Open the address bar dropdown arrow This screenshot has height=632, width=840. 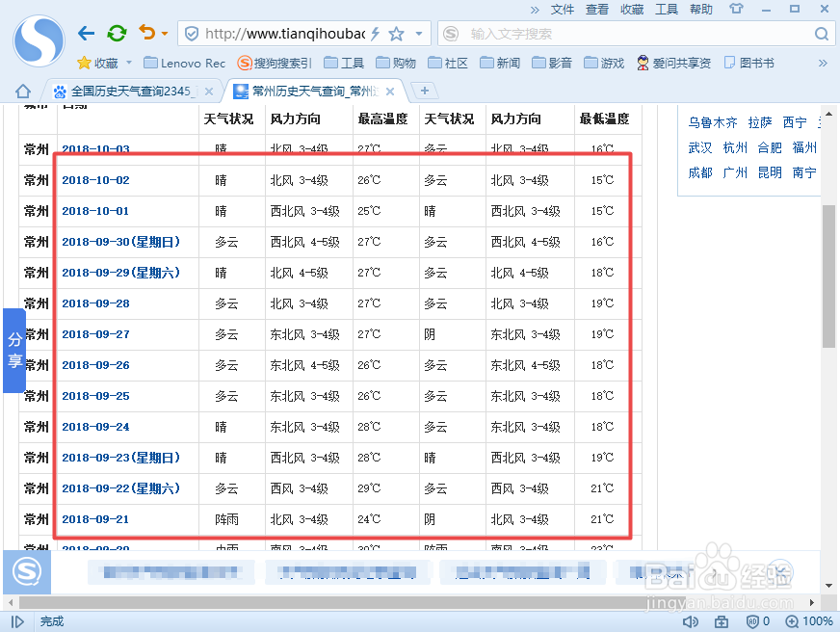(419, 35)
